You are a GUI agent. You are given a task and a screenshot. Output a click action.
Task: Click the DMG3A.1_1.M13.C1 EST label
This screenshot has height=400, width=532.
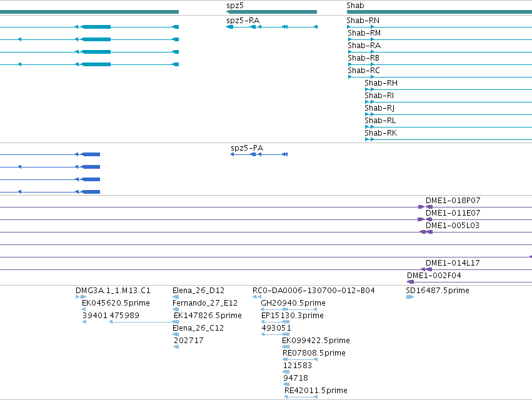pyautogui.click(x=113, y=291)
